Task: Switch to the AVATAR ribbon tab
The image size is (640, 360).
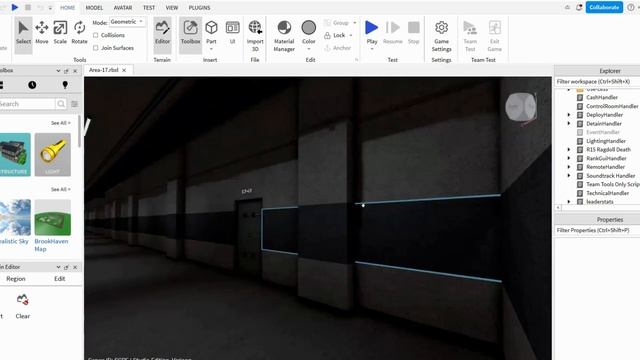Action: [x=122, y=8]
